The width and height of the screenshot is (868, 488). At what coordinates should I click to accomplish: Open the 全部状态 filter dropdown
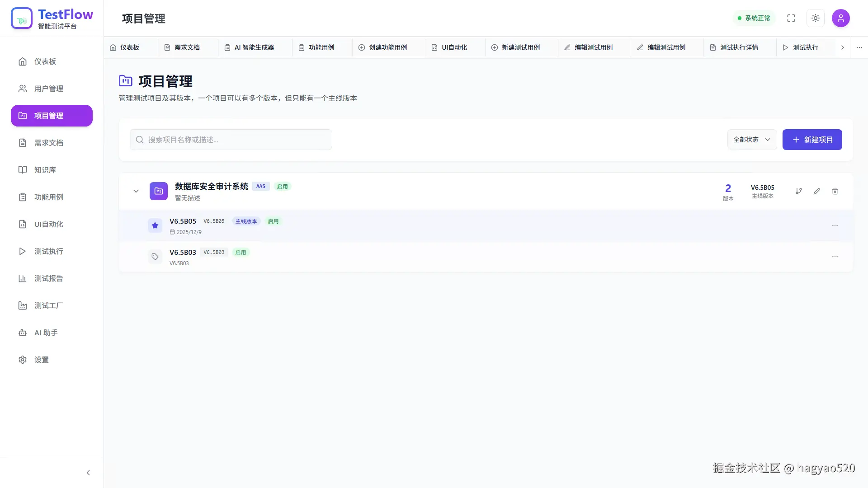(x=751, y=140)
